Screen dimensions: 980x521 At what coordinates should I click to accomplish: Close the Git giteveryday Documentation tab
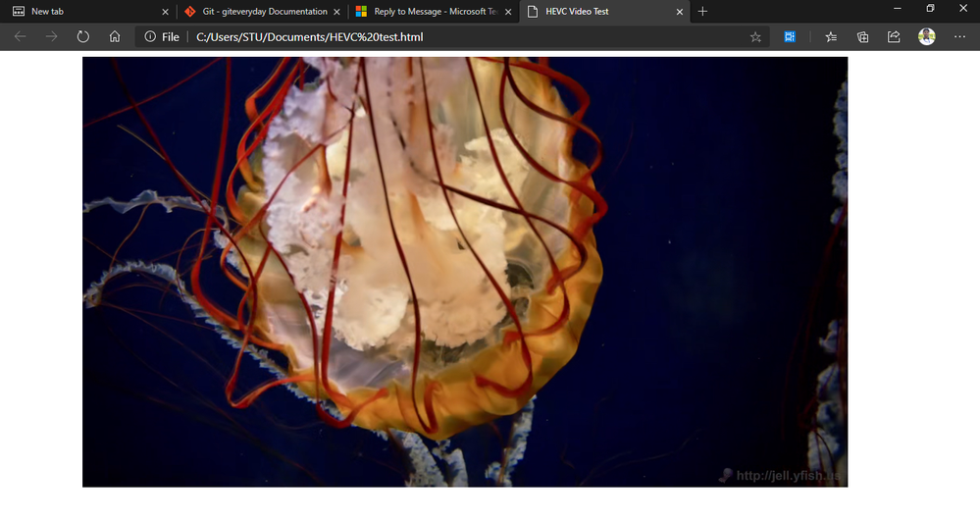[336, 11]
